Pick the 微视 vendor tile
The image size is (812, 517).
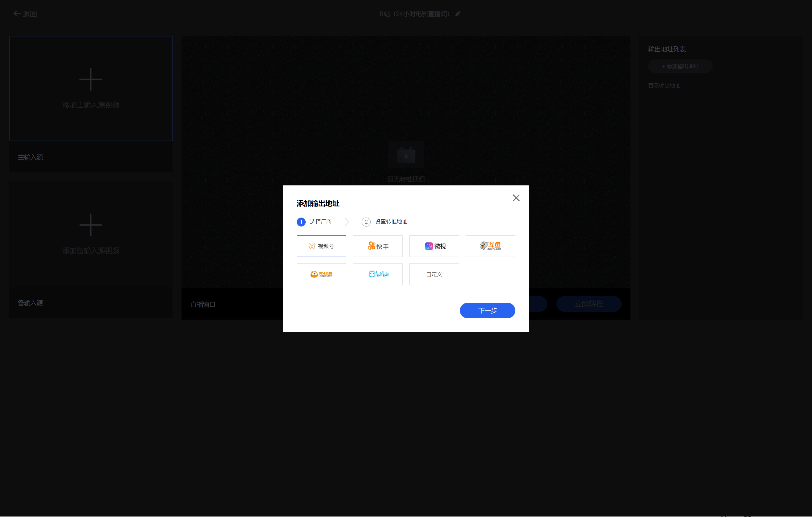(x=434, y=246)
